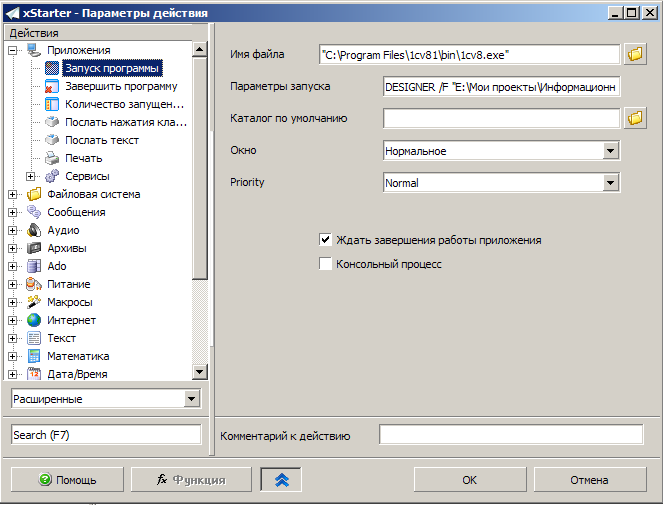Click the Текст document icon
The height and width of the screenshot is (505, 663).
[x=34, y=338]
